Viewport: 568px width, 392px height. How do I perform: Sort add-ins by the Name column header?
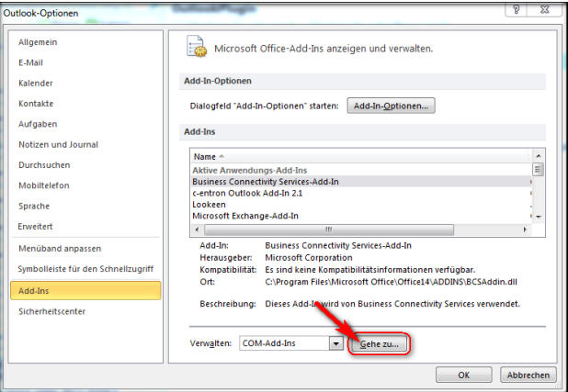204,156
